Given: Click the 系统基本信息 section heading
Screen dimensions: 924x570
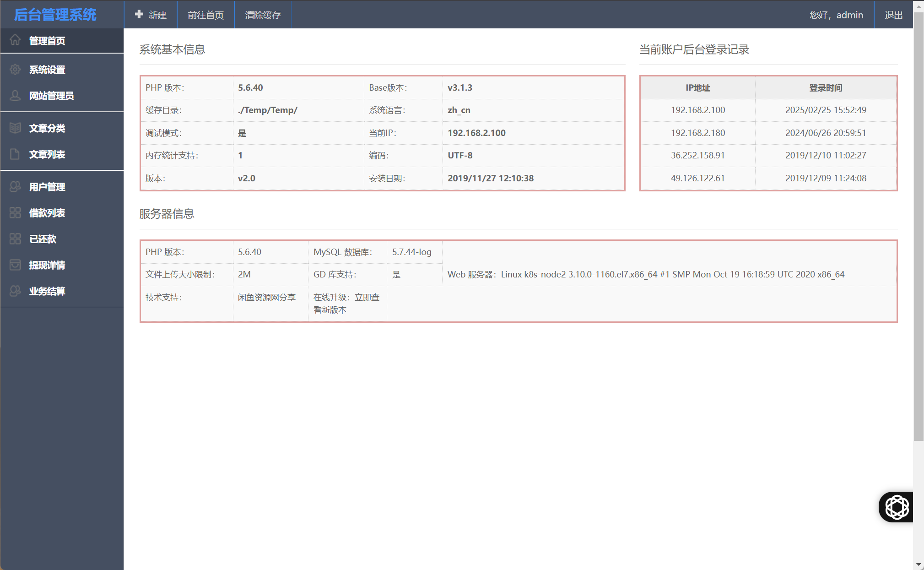Looking at the screenshot, I should (x=172, y=49).
